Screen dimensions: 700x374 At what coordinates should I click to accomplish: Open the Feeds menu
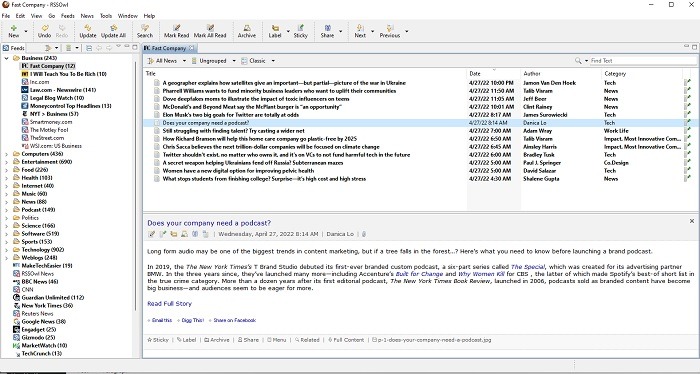coord(68,16)
